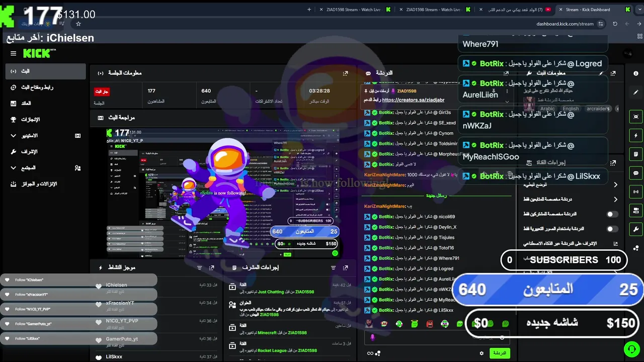Toggle the wrench channel actions icon

tap(636, 229)
